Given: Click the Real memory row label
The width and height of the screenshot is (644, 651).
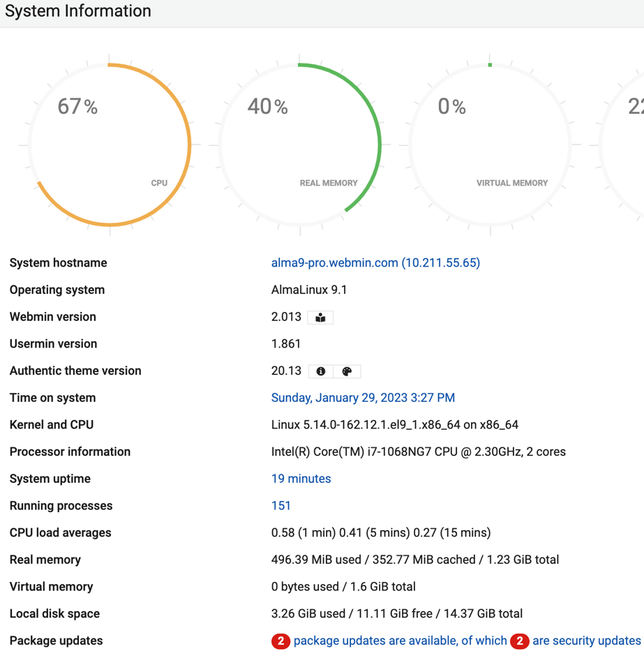Looking at the screenshot, I should 45,560.
